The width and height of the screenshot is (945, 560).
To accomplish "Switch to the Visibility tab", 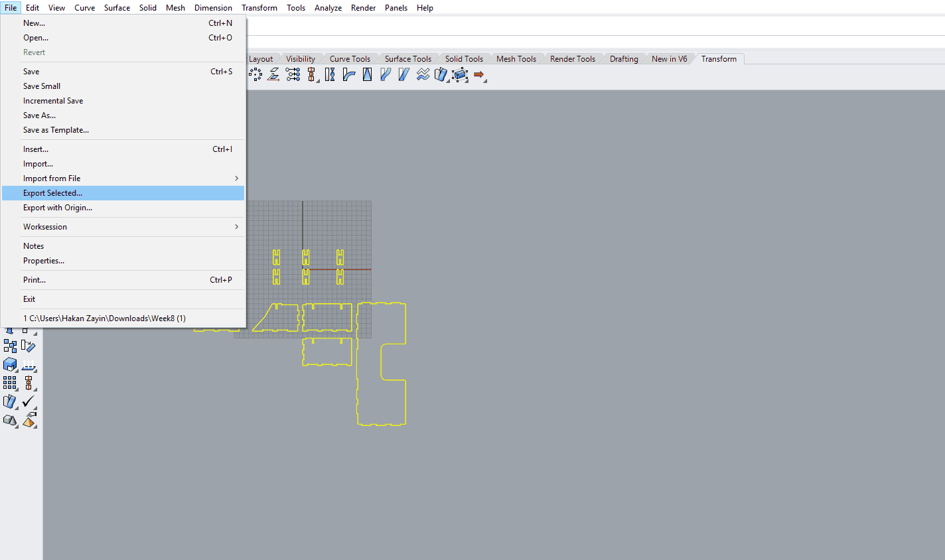I will [x=301, y=59].
